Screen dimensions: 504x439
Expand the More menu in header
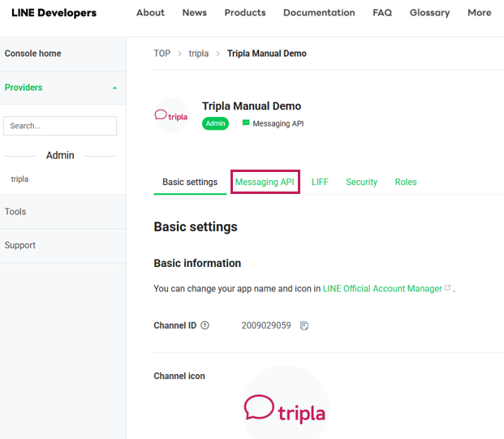tap(479, 13)
